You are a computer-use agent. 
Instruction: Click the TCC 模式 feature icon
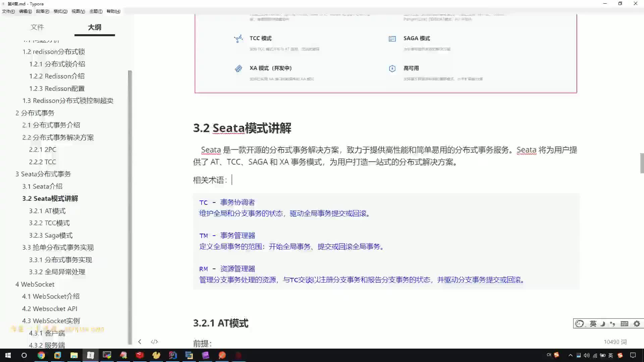point(238,39)
